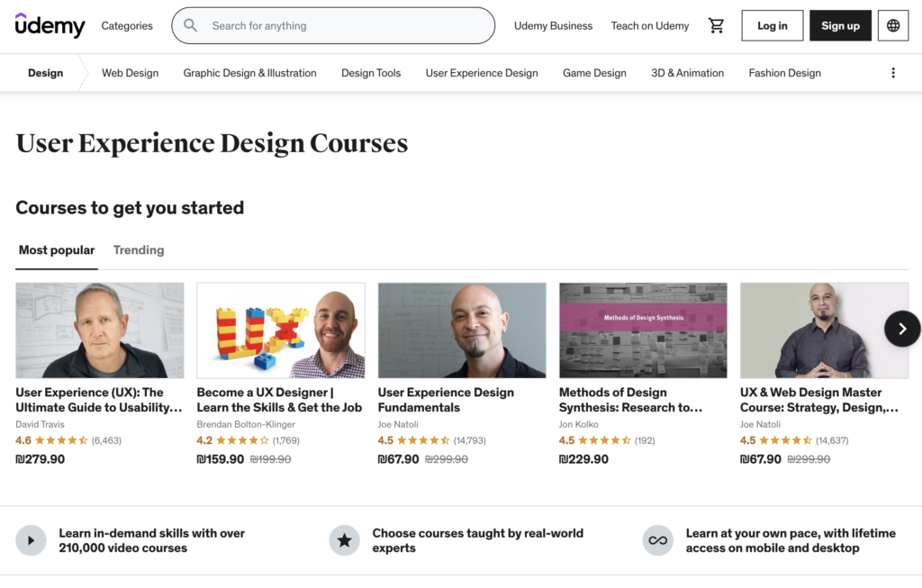Open Graphic Design & Illustration subcategory
922x588 pixels.
(x=250, y=73)
